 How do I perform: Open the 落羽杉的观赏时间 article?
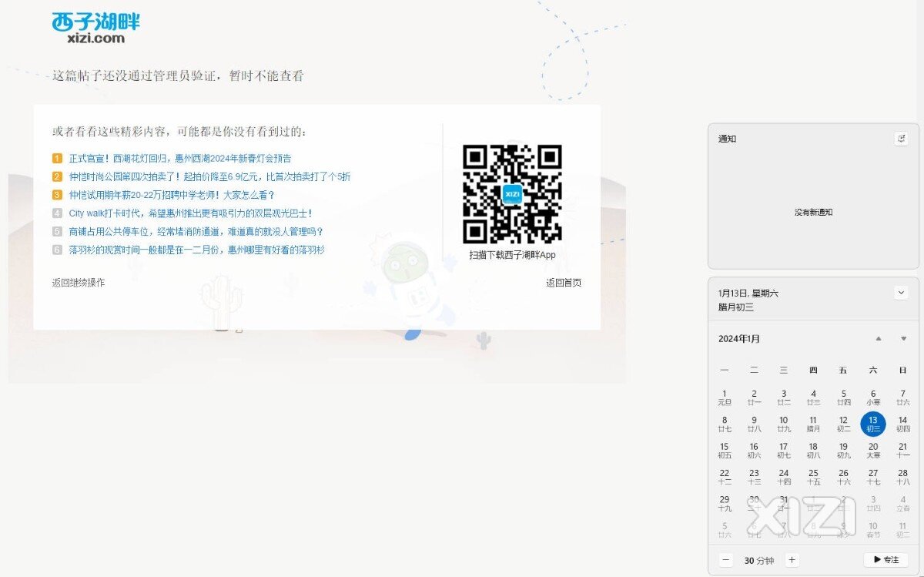pos(196,250)
